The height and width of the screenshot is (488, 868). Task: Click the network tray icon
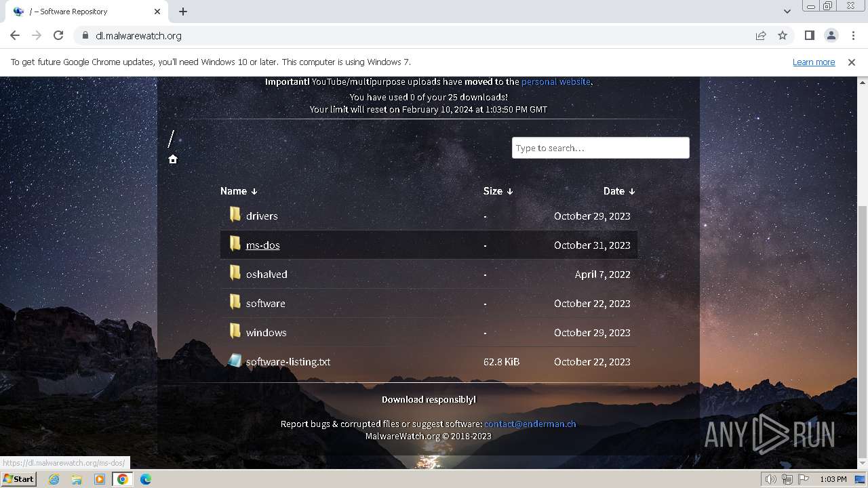tap(787, 479)
